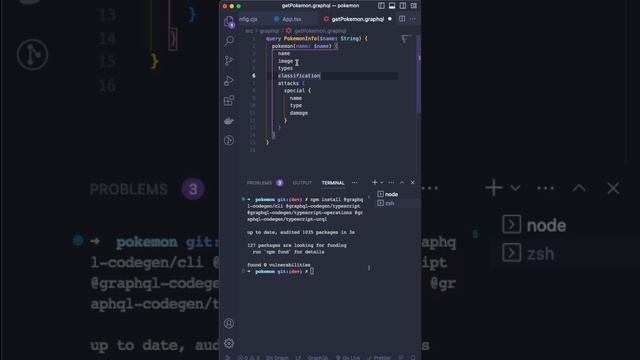
Task: Click the 'special {' line in editor
Action: click(x=298, y=91)
